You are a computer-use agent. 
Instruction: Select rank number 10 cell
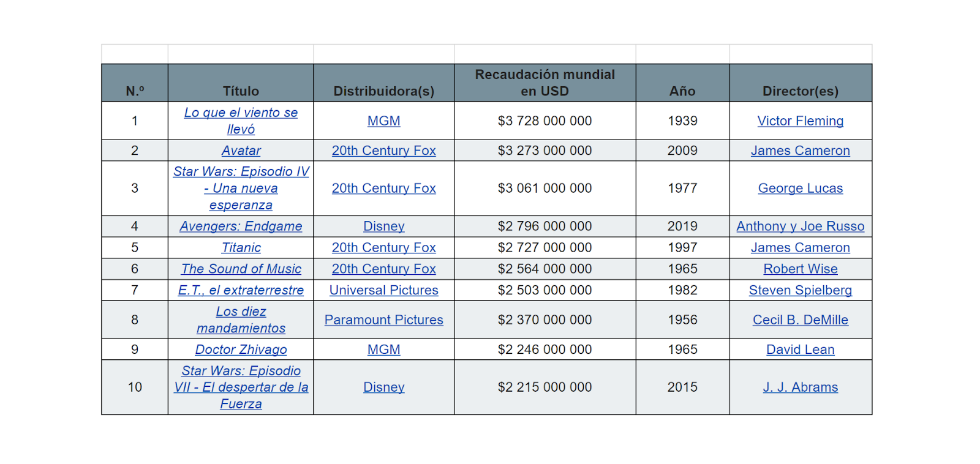tap(135, 387)
